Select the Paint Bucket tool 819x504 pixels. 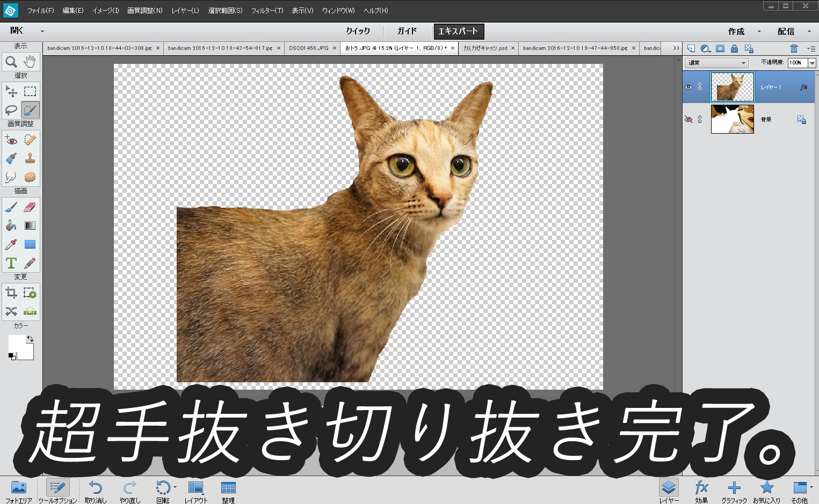tap(11, 226)
